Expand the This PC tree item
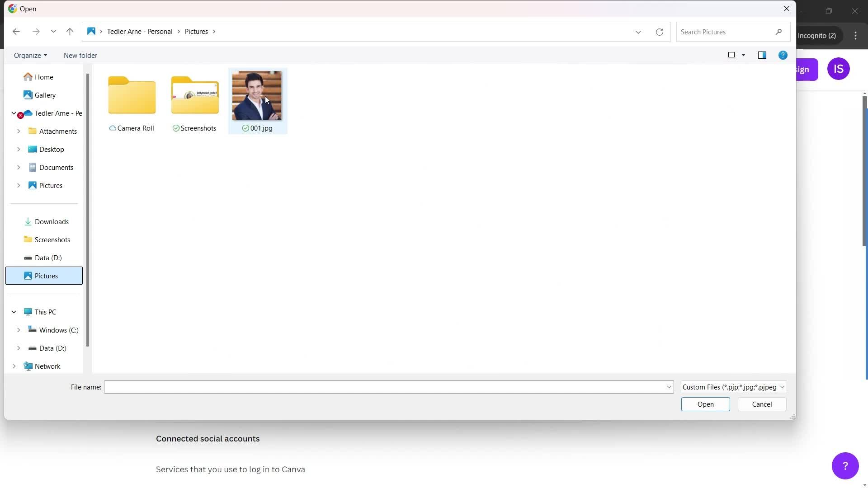 click(14, 312)
